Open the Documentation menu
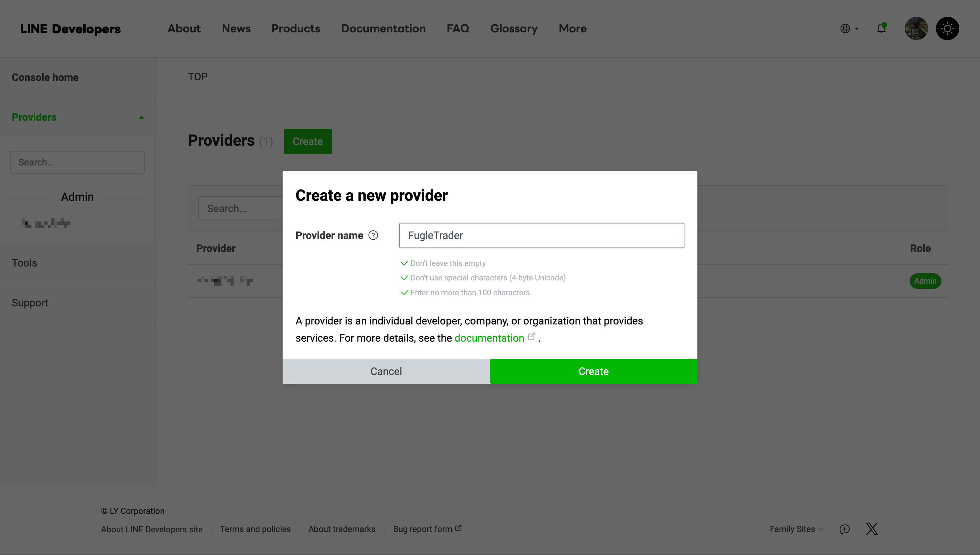The width and height of the screenshot is (980, 555). click(x=383, y=28)
